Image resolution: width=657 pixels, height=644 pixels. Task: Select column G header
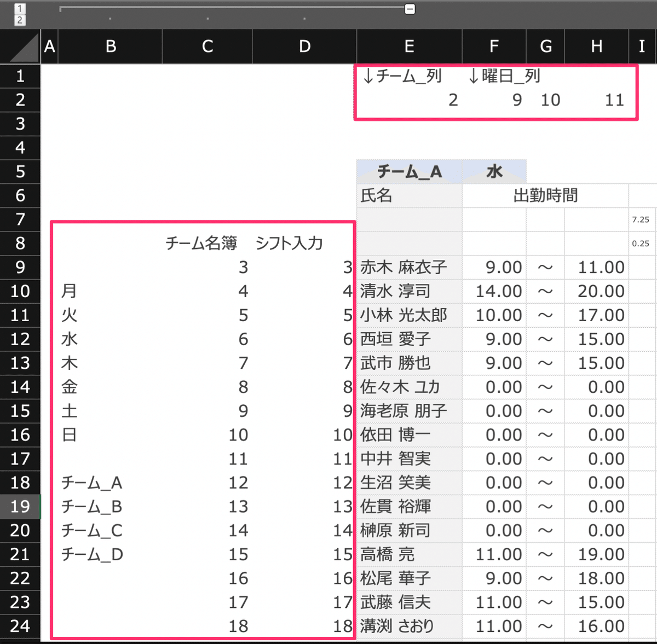point(545,47)
